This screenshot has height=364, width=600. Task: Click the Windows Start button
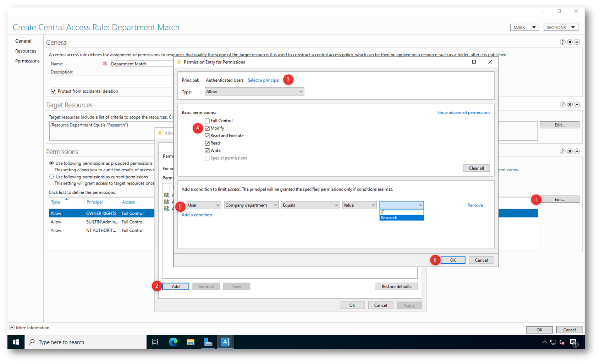pyautogui.click(x=16, y=342)
